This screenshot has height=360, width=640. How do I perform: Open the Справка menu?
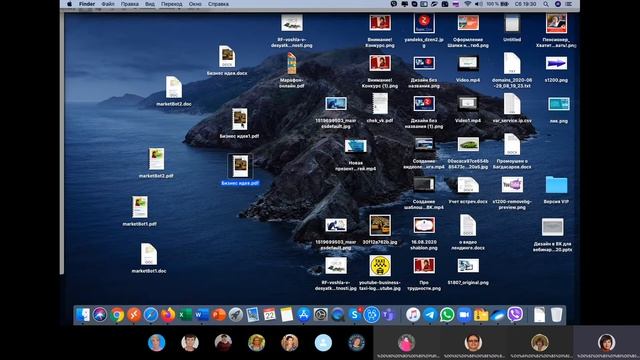click(218, 4)
